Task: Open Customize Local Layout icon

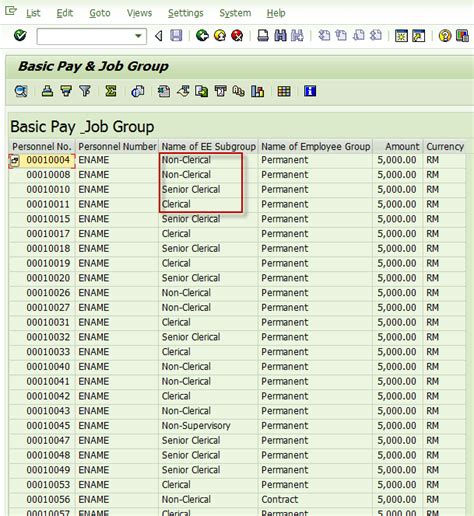Action: 462,35
